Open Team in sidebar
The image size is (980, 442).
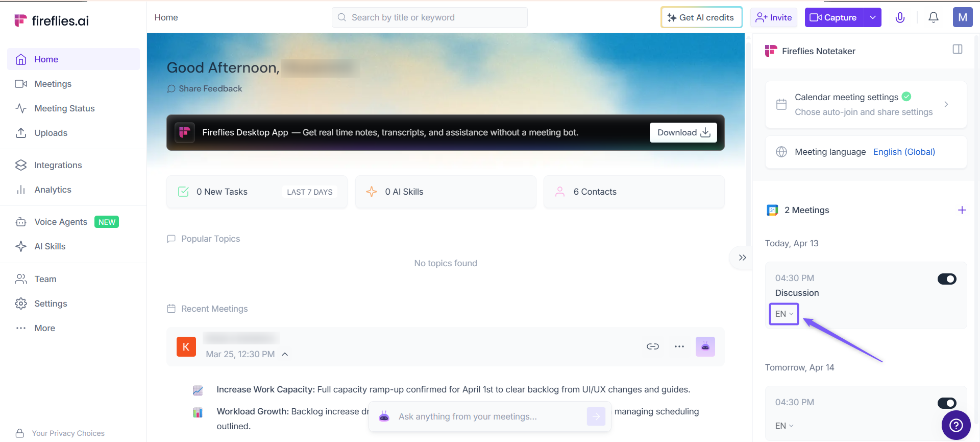[x=73, y=279]
